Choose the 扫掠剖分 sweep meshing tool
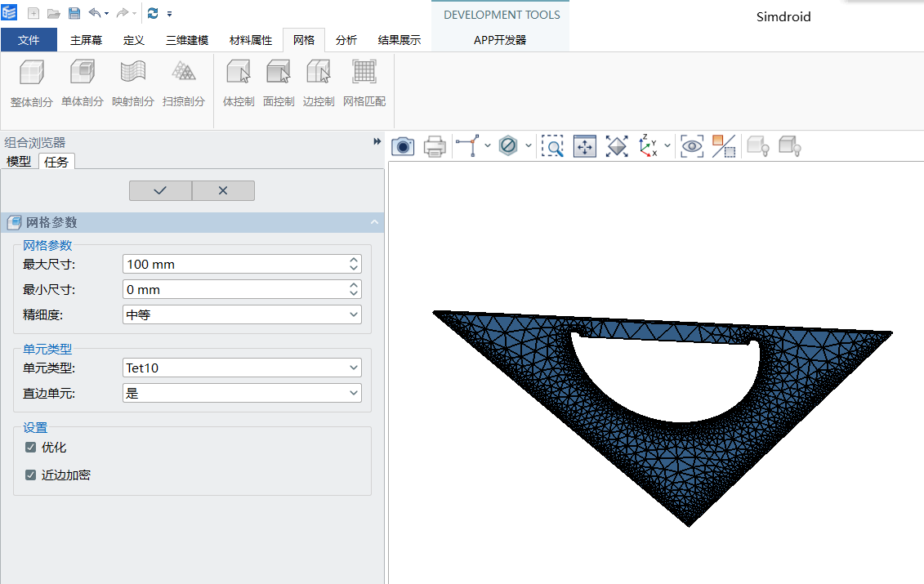This screenshot has width=924, height=584. (184, 83)
